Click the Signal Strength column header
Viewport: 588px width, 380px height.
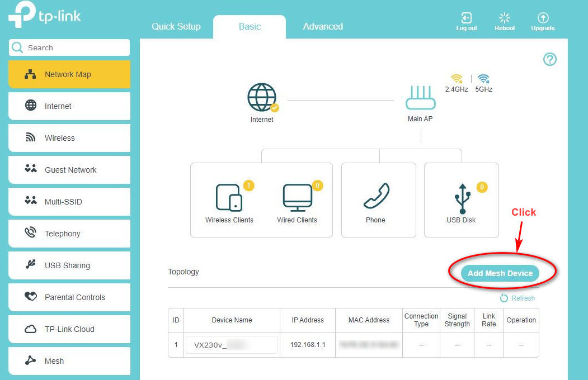click(x=457, y=320)
